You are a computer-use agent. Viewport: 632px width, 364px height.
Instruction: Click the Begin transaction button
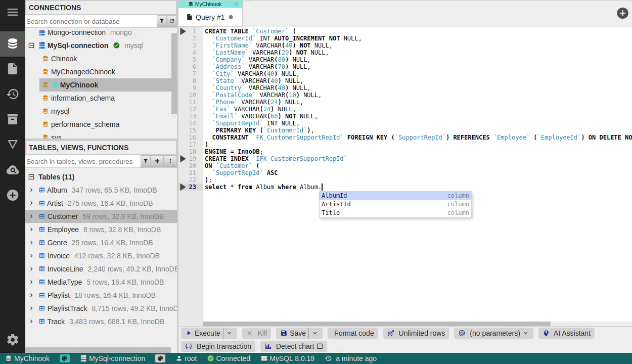point(218,346)
